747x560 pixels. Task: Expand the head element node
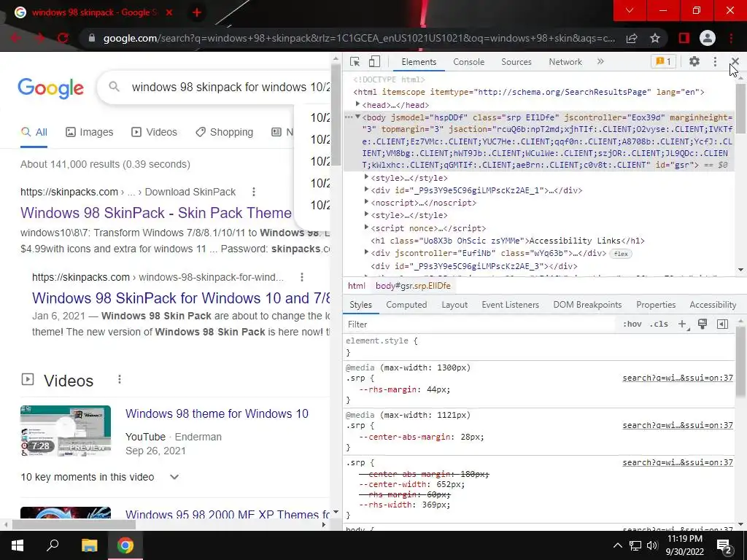click(x=357, y=104)
